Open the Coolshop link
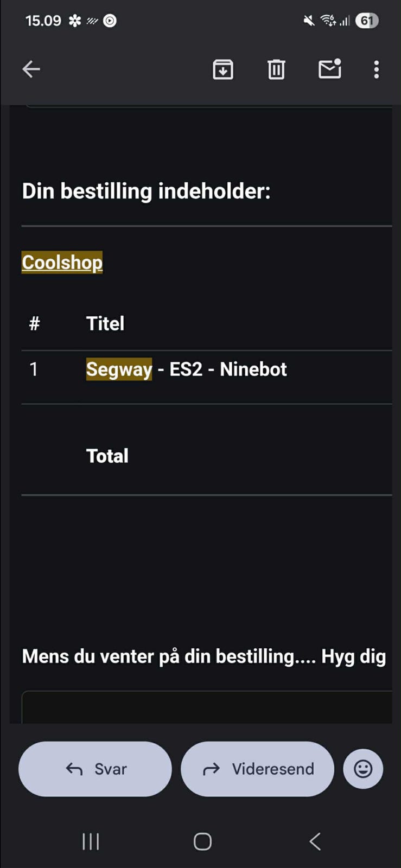Screen dimensions: 401x868 pos(62,263)
